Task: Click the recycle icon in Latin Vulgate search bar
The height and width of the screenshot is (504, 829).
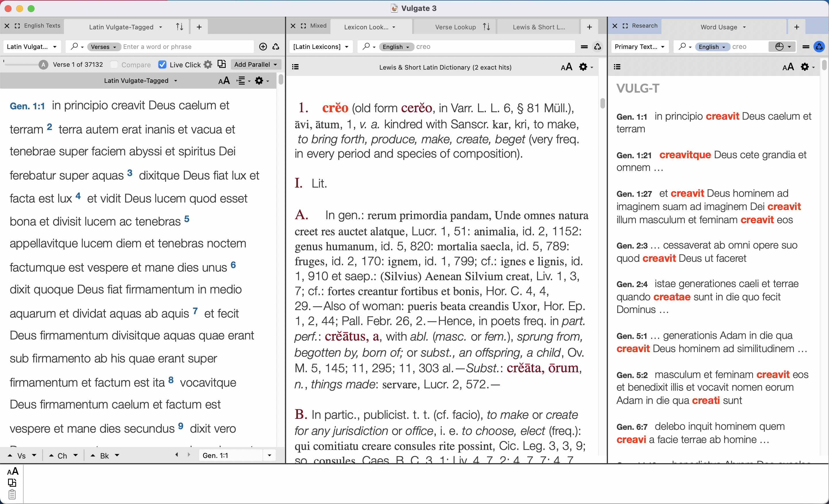Action: coord(276,47)
